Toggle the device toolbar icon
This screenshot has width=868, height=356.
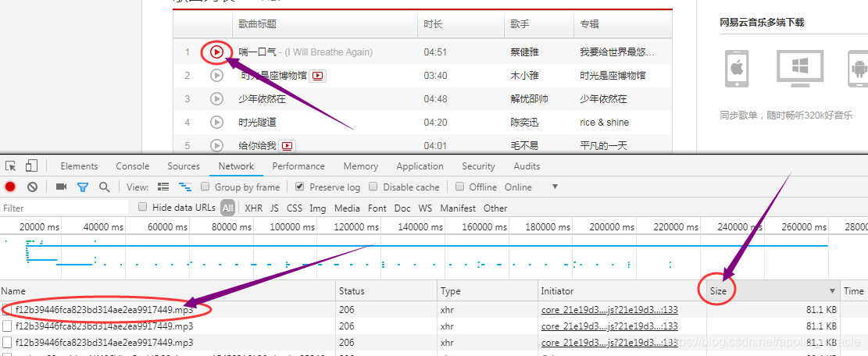point(31,166)
